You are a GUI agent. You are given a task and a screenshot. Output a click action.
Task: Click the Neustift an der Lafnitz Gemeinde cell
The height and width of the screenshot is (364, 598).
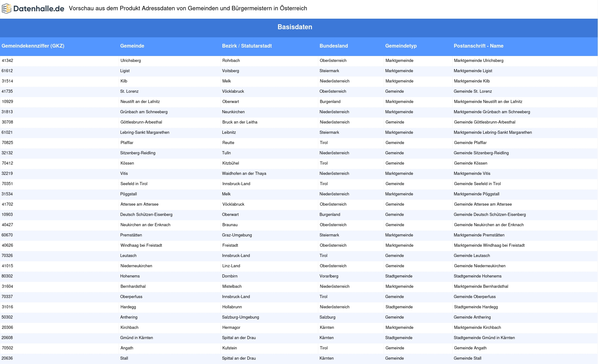(x=170, y=102)
